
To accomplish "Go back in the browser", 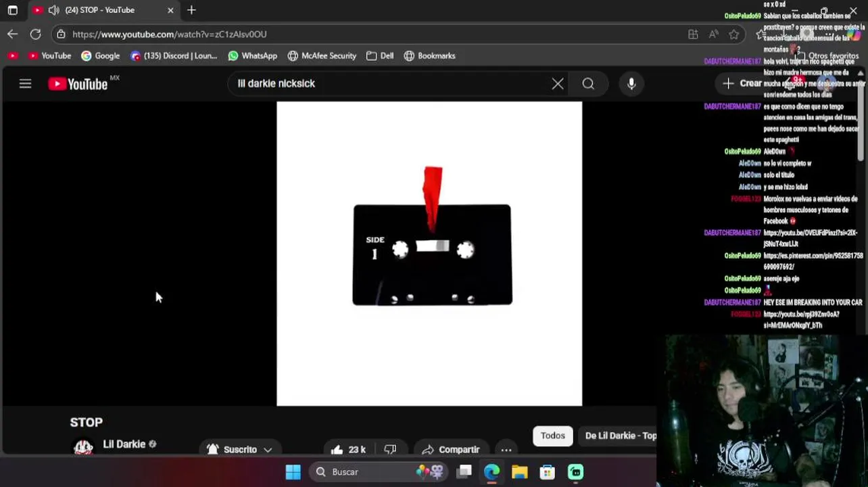I will (x=13, y=34).
